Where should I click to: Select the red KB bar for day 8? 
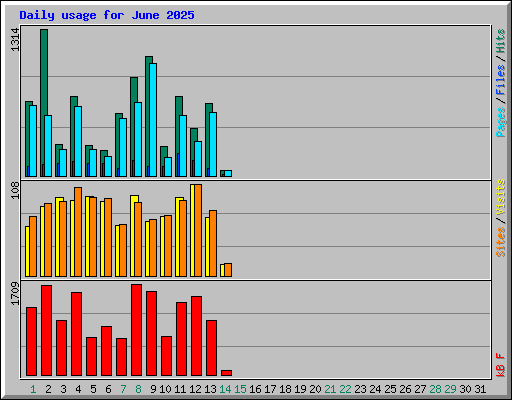tap(137, 330)
